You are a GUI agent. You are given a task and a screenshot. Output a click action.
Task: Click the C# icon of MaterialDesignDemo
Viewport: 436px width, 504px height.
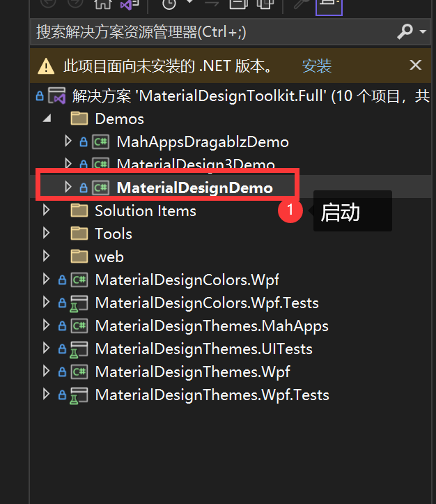point(101,188)
